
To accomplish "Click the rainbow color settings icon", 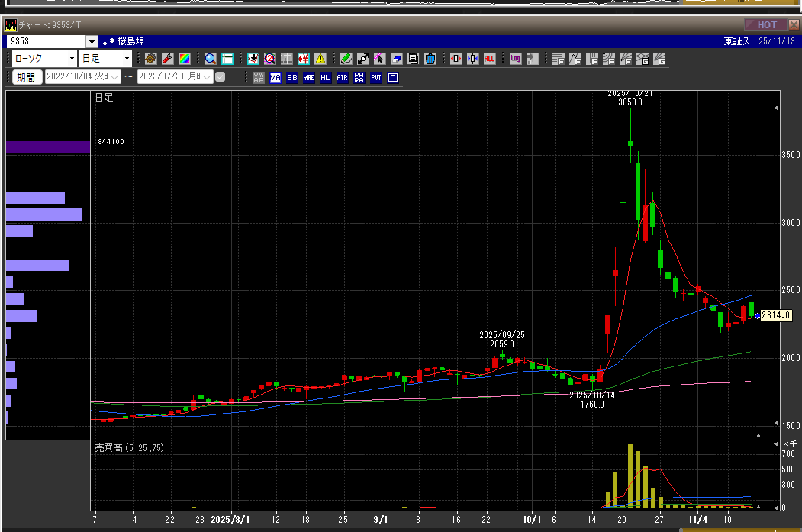I will pyautogui.click(x=184, y=58).
